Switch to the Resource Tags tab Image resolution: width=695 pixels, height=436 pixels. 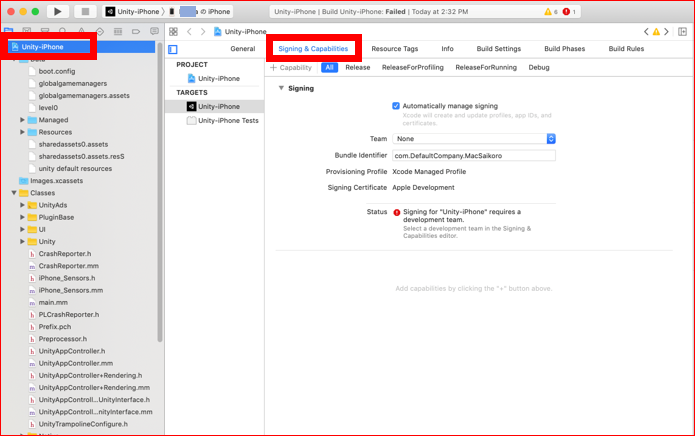394,49
